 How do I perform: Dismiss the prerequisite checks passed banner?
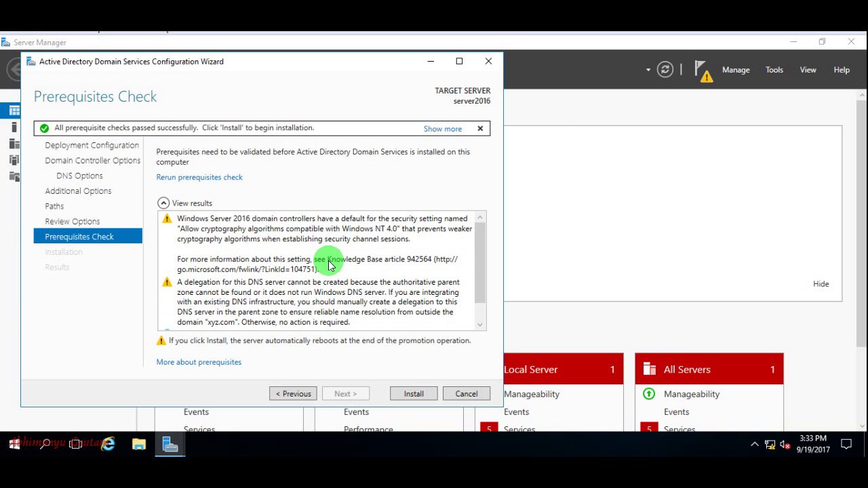(x=480, y=128)
